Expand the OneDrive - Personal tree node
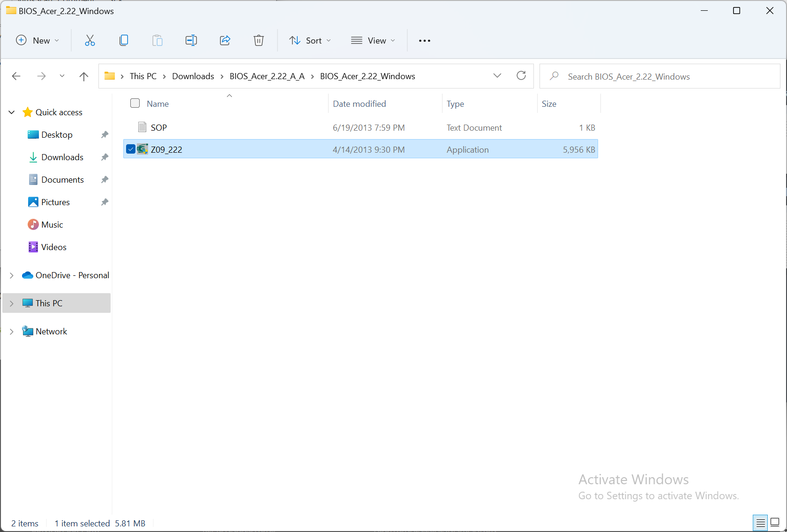Viewport: 787px width, 532px height. coord(12,275)
